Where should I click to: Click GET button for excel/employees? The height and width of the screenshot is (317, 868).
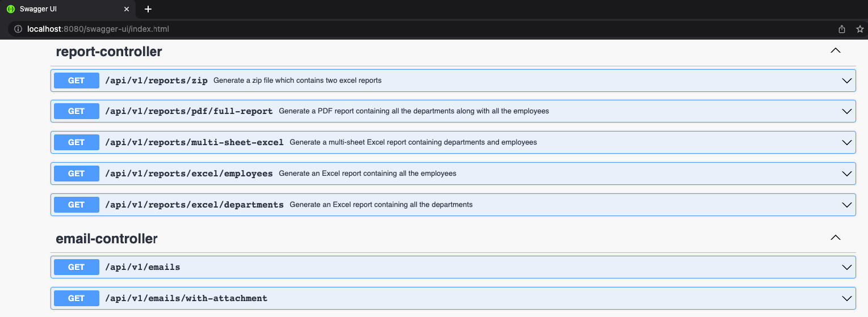[77, 174]
